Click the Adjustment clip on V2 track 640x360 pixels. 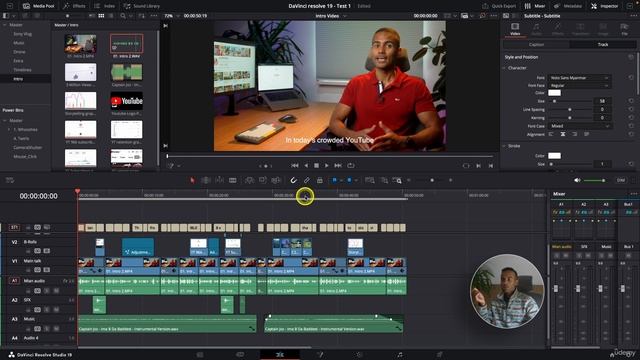(138, 247)
